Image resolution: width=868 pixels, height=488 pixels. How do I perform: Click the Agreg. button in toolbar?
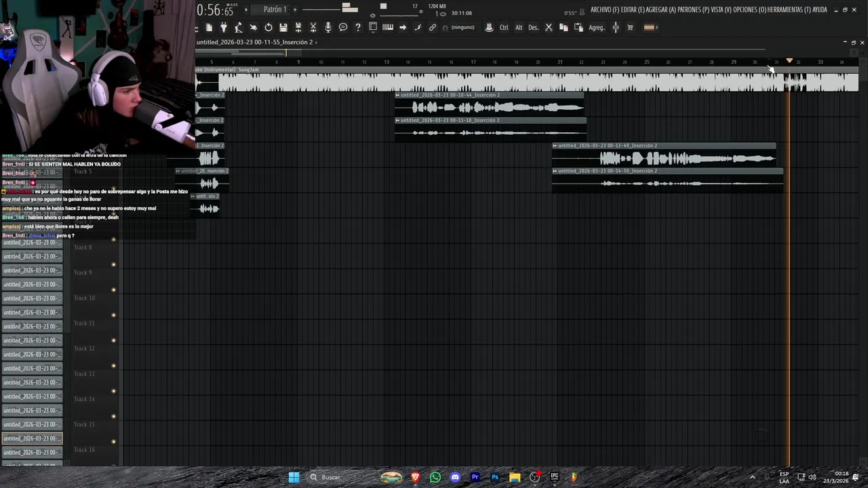click(597, 28)
